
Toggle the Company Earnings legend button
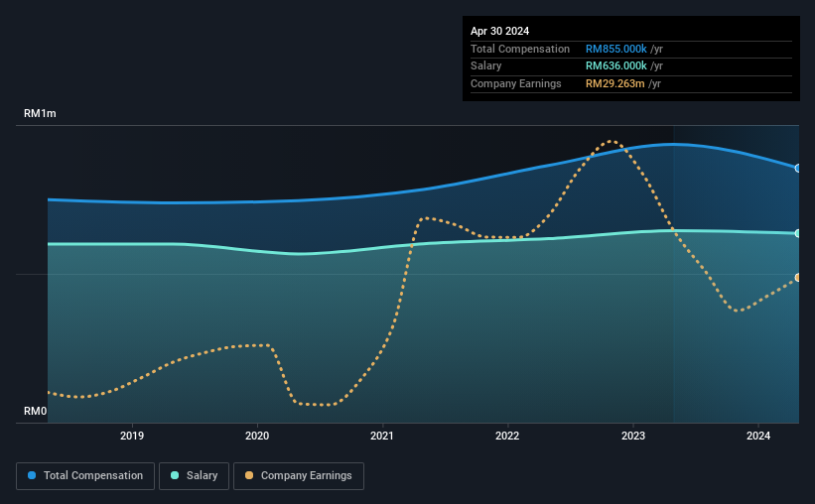pyautogui.click(x=299, y=476)
